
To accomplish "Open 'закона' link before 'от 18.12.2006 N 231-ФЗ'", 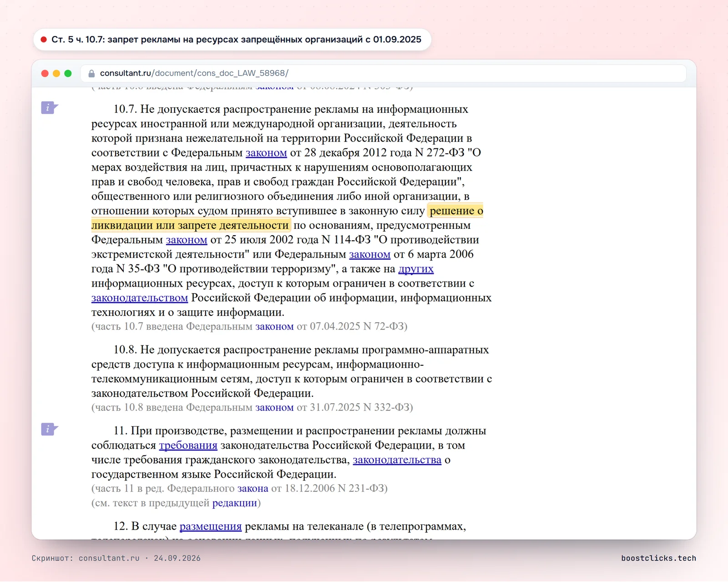I will pyautogui.click(x=253, y=488).
